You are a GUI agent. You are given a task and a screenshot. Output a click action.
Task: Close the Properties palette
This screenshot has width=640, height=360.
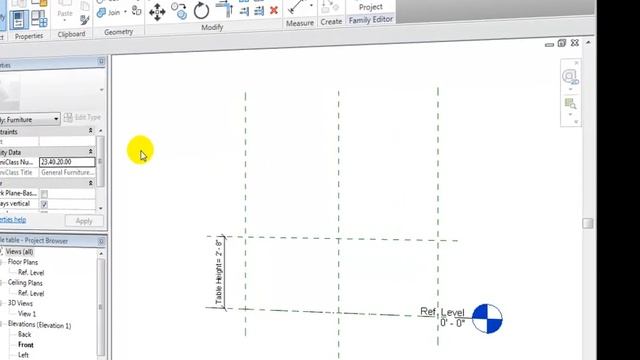pos(101,61)
